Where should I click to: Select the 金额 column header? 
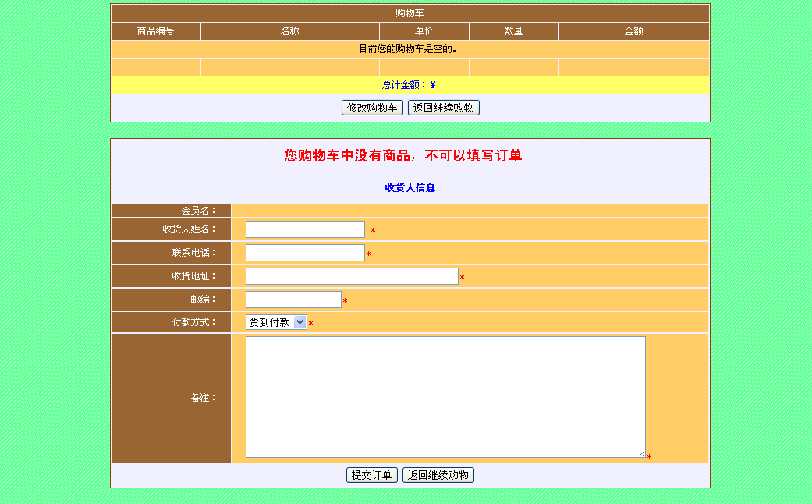pyautogui.click(x=634, y=31)
